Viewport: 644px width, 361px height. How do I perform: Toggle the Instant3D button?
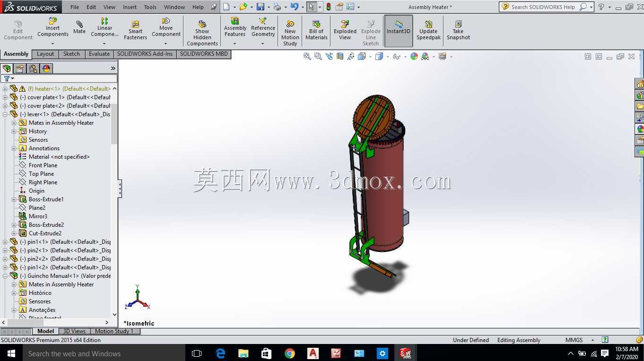[399, 31]
